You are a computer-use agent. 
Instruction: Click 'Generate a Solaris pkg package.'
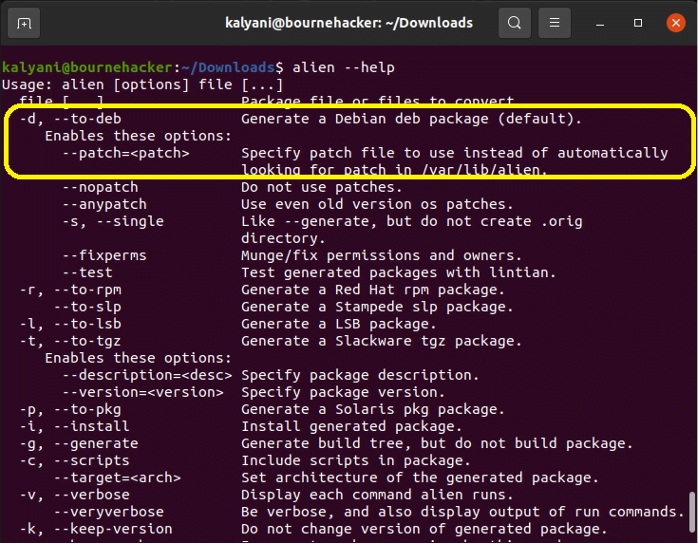pyautogui.click(x=373, y=410)
